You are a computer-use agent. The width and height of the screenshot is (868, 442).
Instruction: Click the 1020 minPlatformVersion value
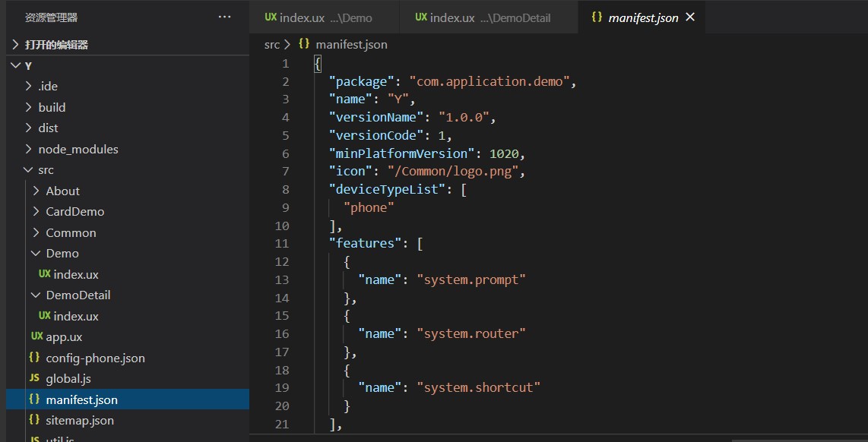tap(504, 153)
